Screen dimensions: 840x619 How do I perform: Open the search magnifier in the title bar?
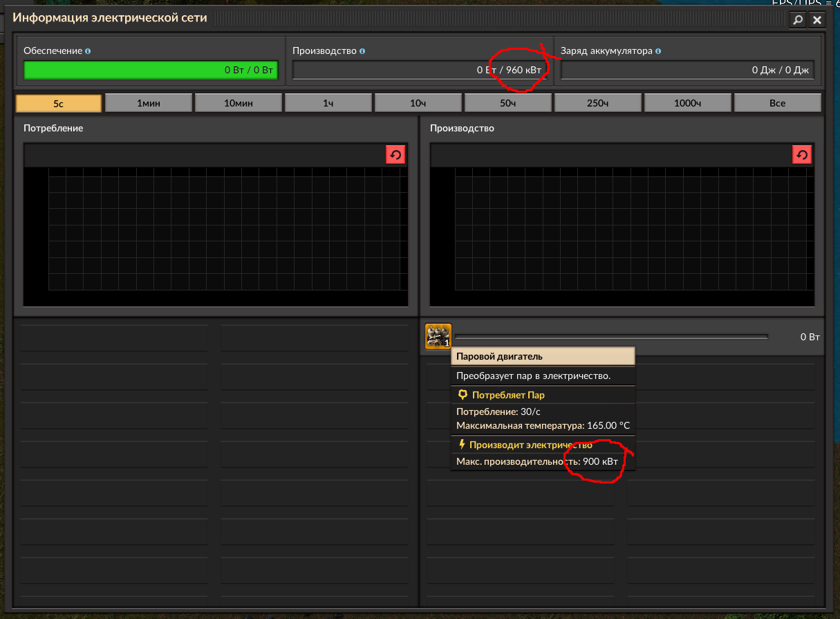[x=798, y=20]
